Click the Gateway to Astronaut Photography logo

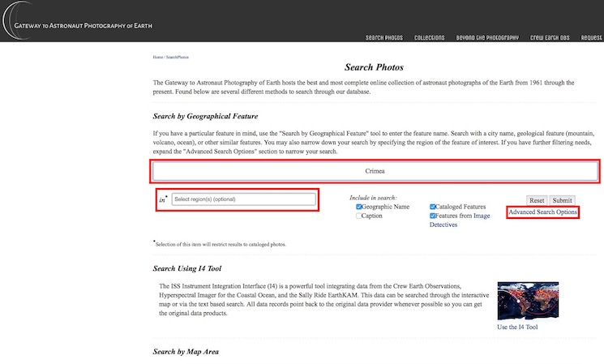[77, 25]
